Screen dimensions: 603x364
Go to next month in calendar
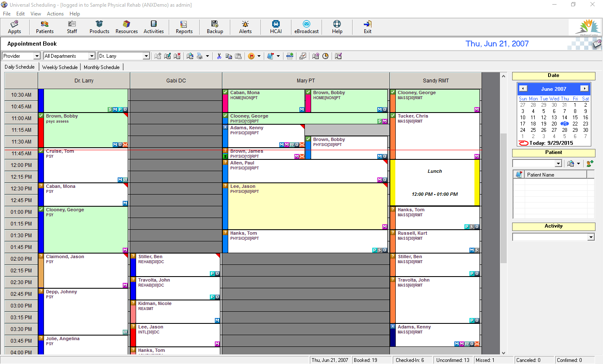(x=584, y=89)
